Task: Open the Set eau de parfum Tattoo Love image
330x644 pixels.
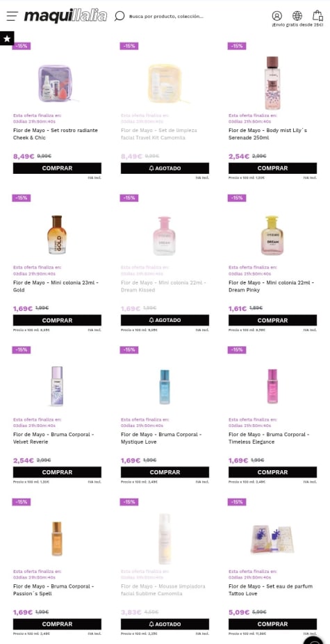Action: [272, 538]
